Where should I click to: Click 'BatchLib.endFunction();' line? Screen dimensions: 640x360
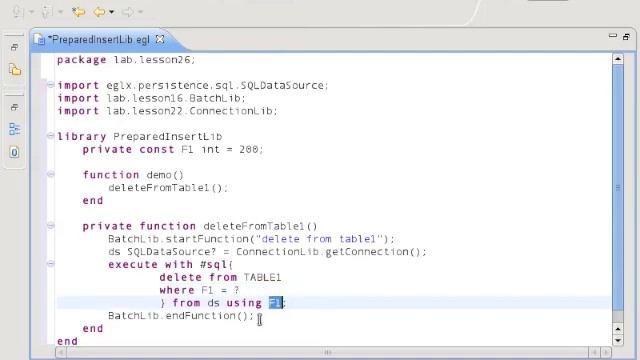click(x=181, y=316)
